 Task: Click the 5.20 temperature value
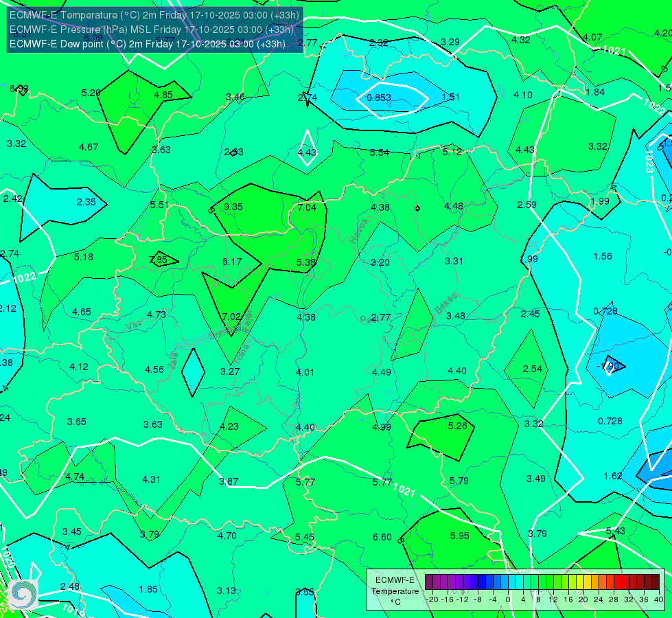click(x=91, y=93)
